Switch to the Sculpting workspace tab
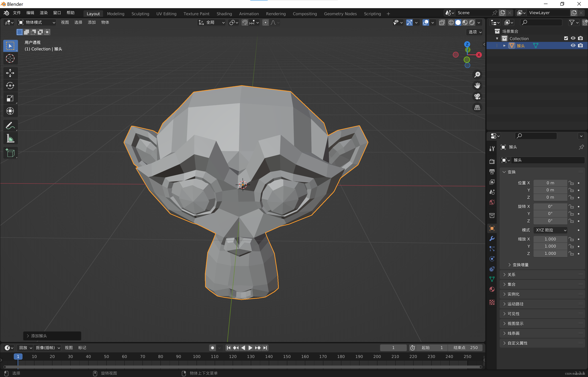 (x=140, y=14)
